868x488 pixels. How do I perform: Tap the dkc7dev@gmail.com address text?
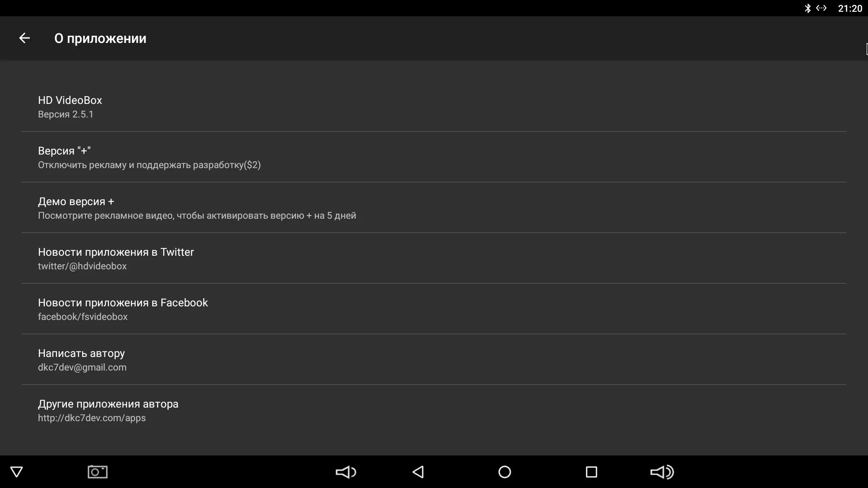click(82, 367)
